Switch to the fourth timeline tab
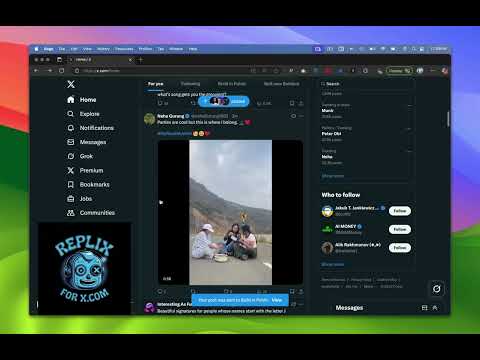The width and height of the screenshot is (480, 360). point(282,84)
